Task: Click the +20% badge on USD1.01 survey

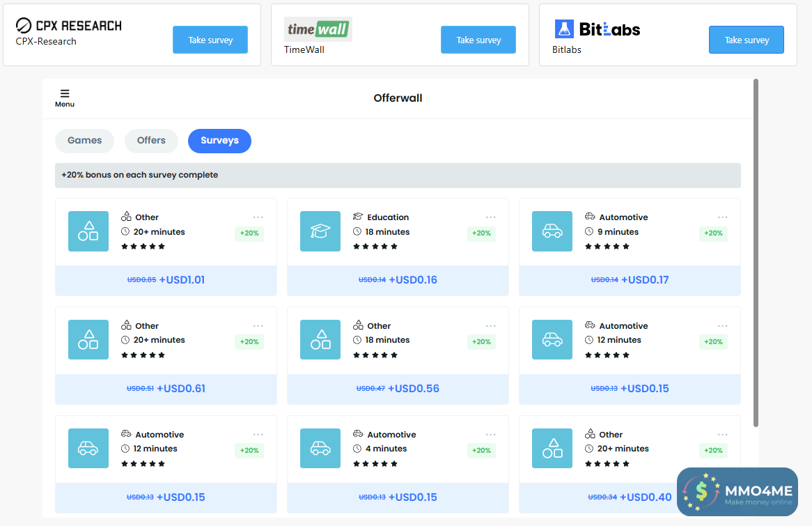Action: [249, 233]
